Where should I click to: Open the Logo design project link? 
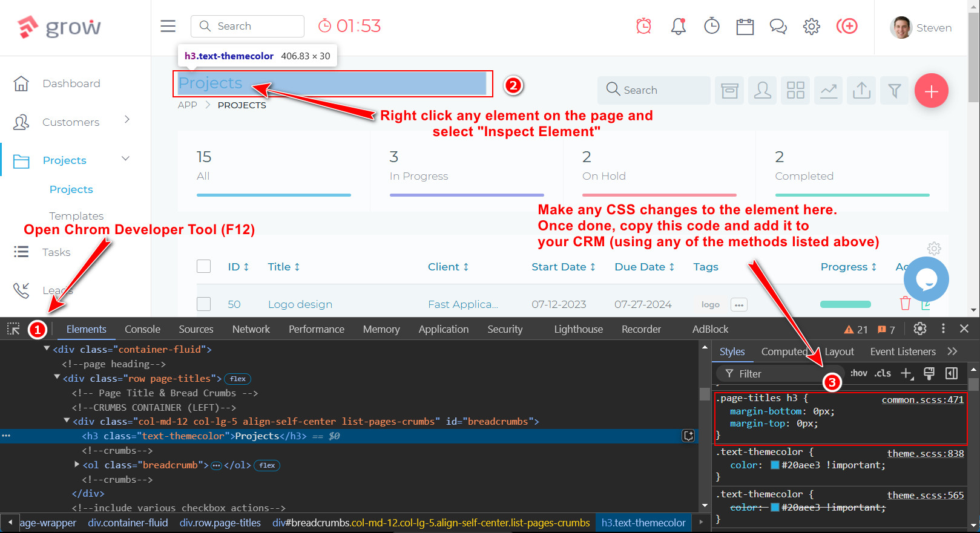click(300, 304)
